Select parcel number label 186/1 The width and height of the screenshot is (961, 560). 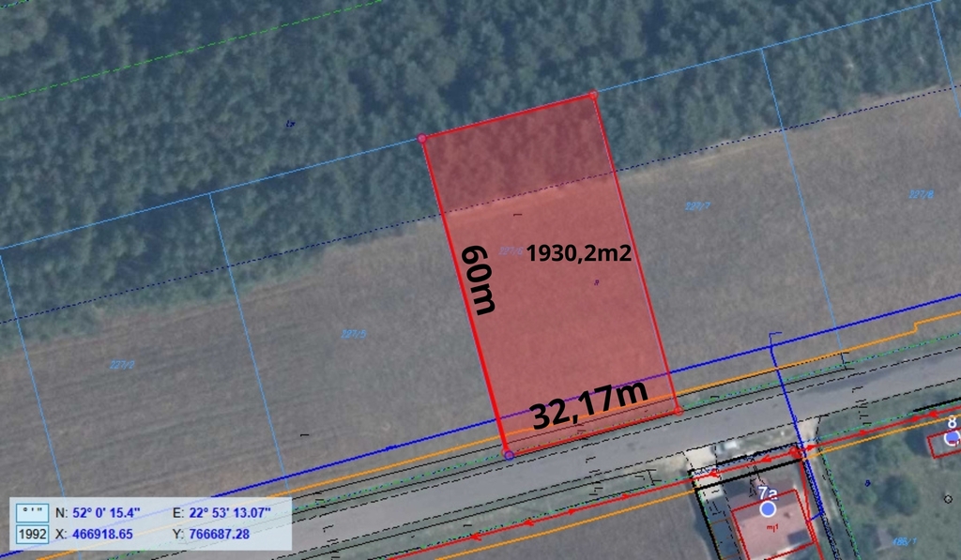[x=904, y=541]
